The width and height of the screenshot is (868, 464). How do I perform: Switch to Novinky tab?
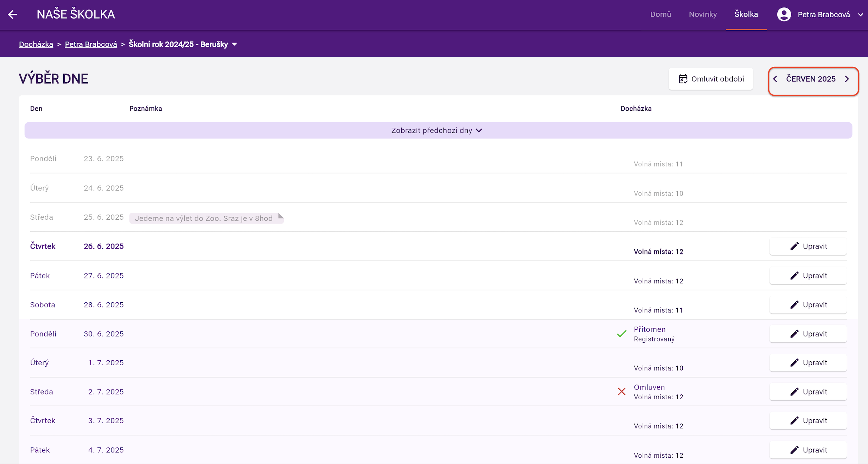(702, 14)
